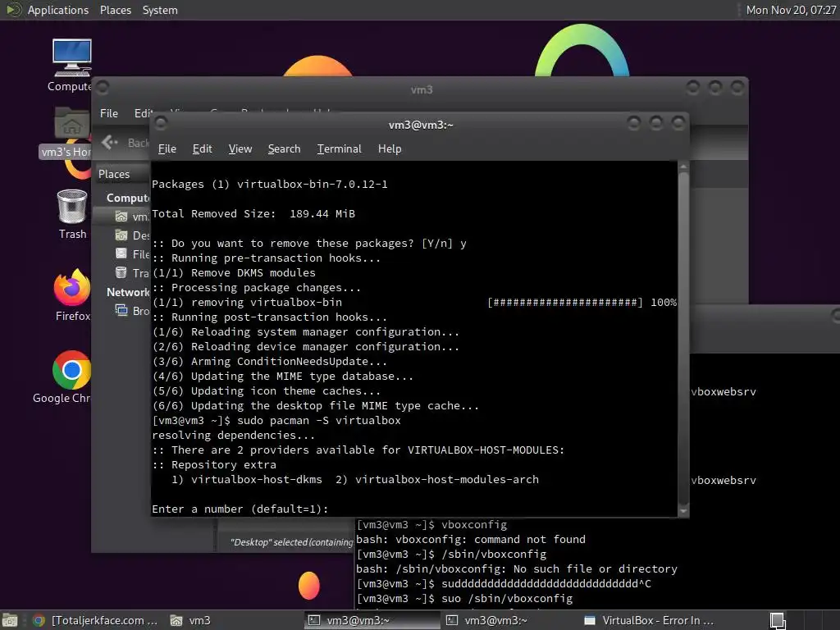Select the Browse Network icon in file manager sidebar

pos(121,310)
